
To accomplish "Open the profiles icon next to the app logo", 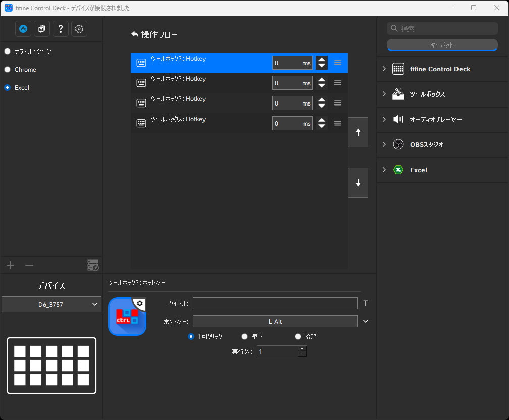I will [41, 29].
